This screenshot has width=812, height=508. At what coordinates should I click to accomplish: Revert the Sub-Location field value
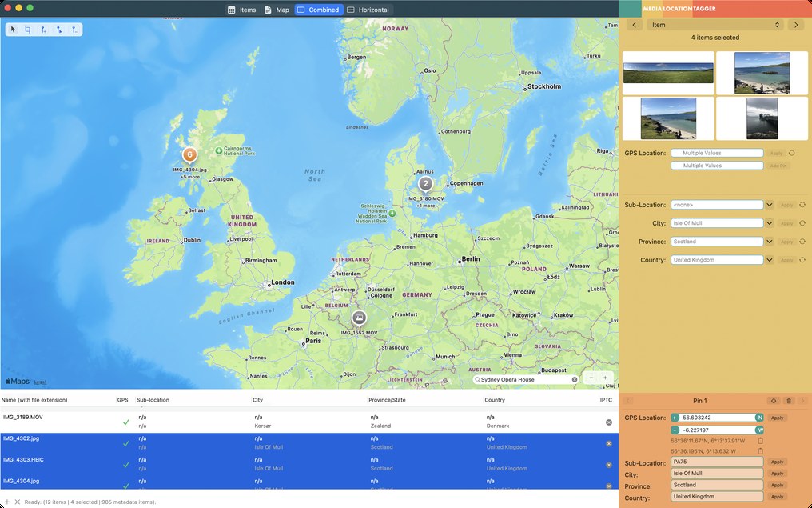(802, 205)
